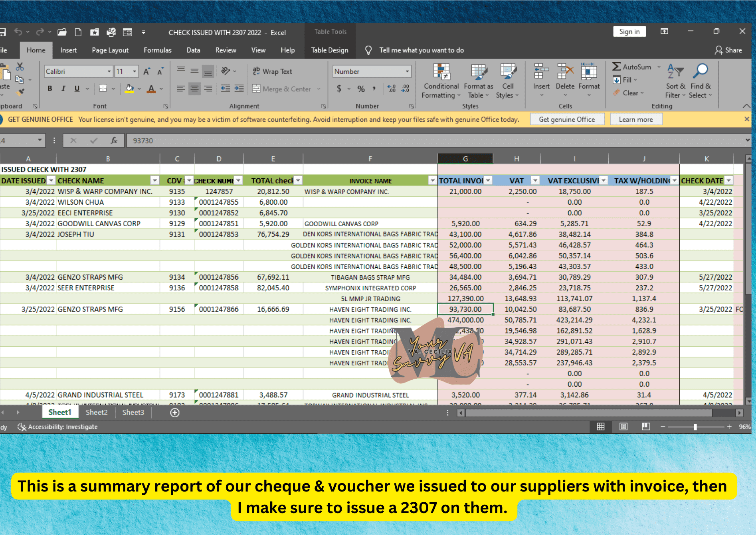The width and height of the screenshot is (756, 535).
Task: Toggle Bold formatting
Action: point(50,89)
